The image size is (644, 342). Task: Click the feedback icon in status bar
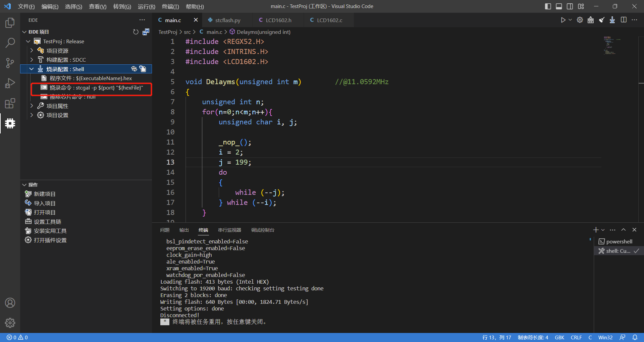click(623, 337)
